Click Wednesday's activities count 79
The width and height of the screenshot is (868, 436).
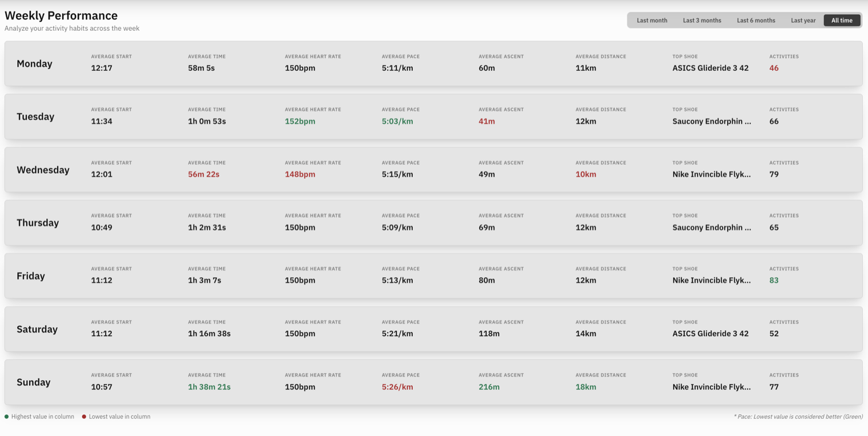(774, 174)
